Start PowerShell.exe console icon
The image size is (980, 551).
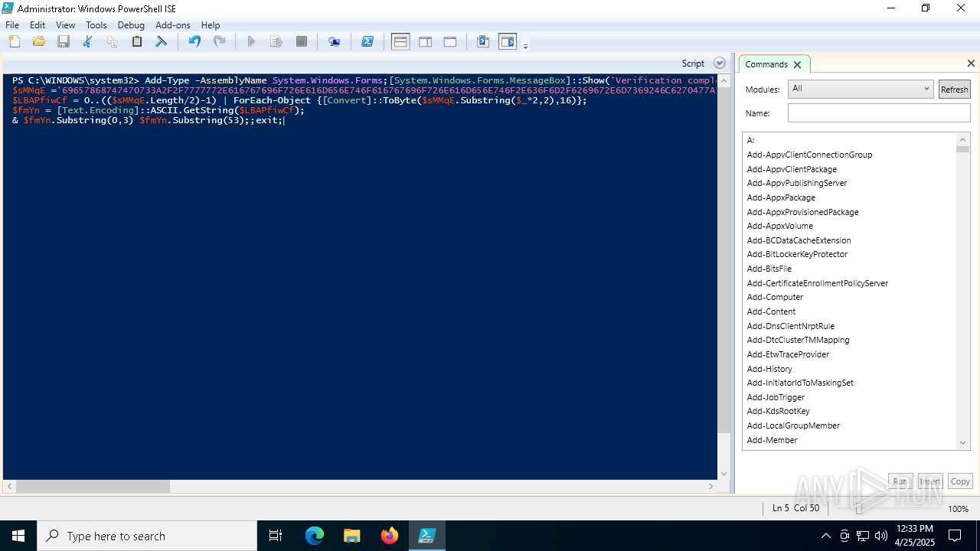click(367, 42)
